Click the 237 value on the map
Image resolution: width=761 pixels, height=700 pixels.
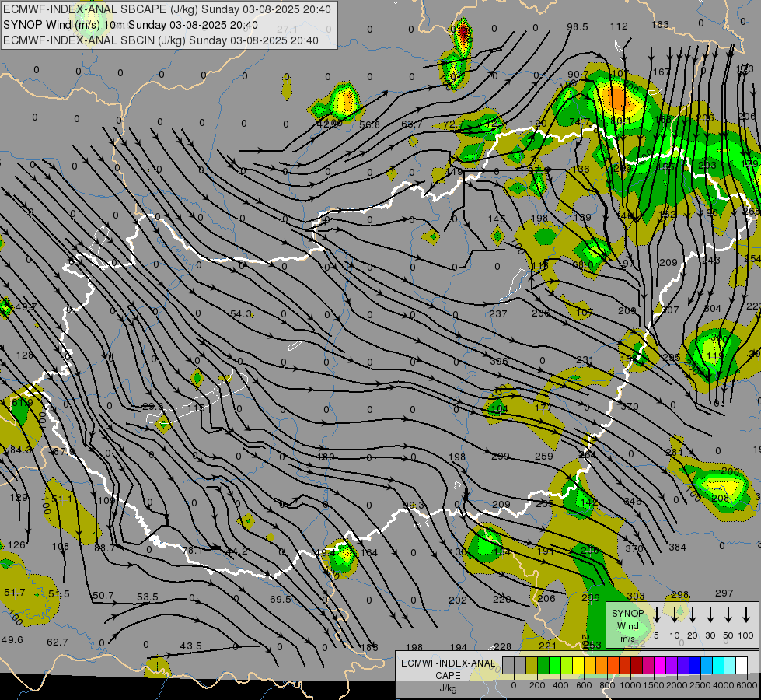[x=498, y=313]
